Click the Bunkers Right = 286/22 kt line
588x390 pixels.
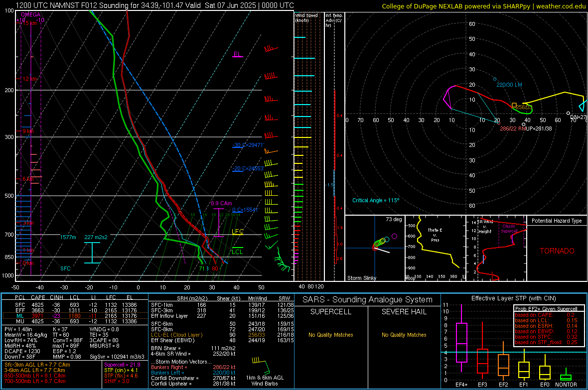coord(193,367)
